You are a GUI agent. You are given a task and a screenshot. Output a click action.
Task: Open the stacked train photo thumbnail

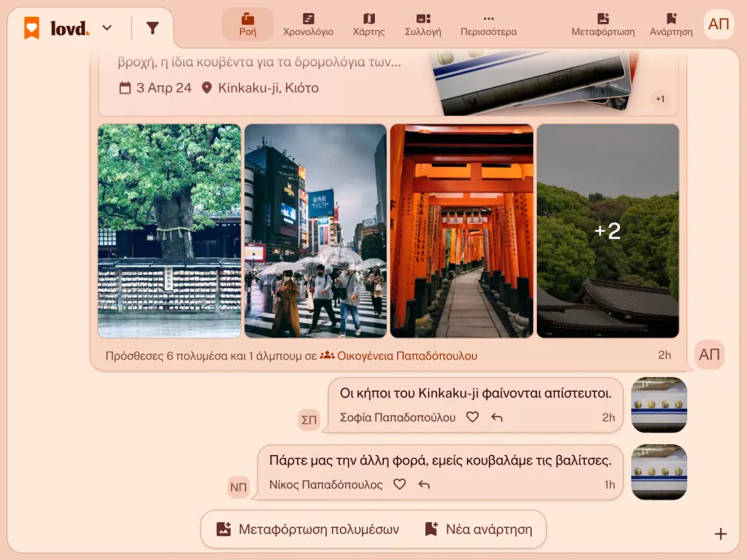533,83
